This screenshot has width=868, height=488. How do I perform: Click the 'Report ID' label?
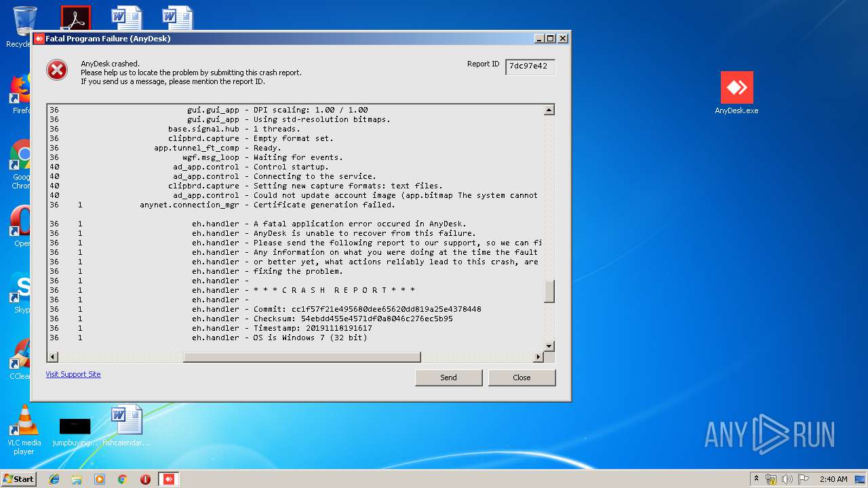(483, 64)
